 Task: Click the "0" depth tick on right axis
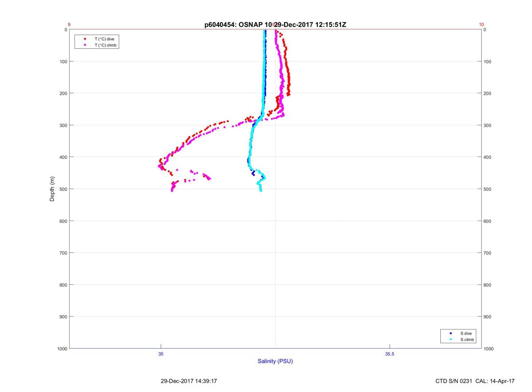(485, 30)
